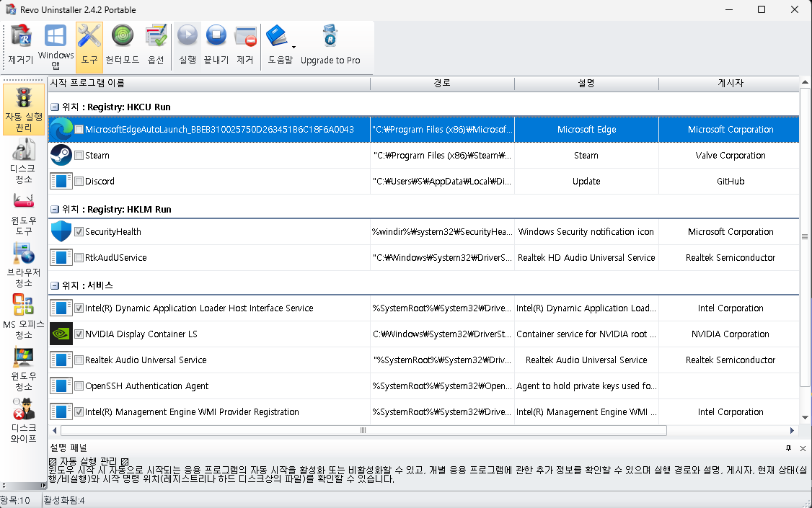This screenshot has width=812, height=508.
Task: Enable MicrosoftEdgeAutoLaunch startup checkbox
Action: (79, 129)
